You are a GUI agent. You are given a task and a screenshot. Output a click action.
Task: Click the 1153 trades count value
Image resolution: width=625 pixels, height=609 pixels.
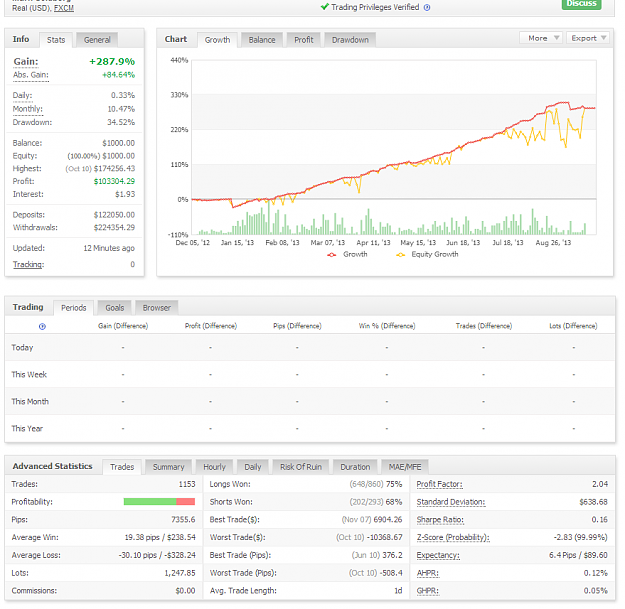[187, 485]
